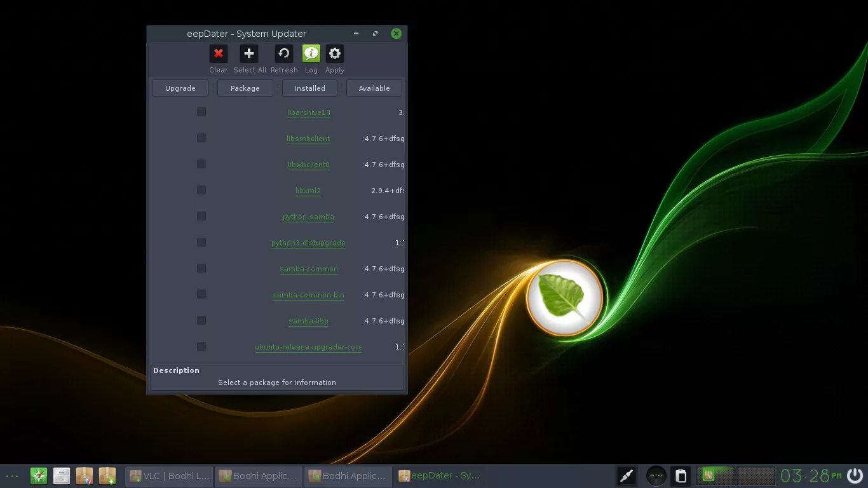Check the python-samba upgrade checkbox
Image resolution: width=868 pixels, height=488 pixels.
(201, 216)
